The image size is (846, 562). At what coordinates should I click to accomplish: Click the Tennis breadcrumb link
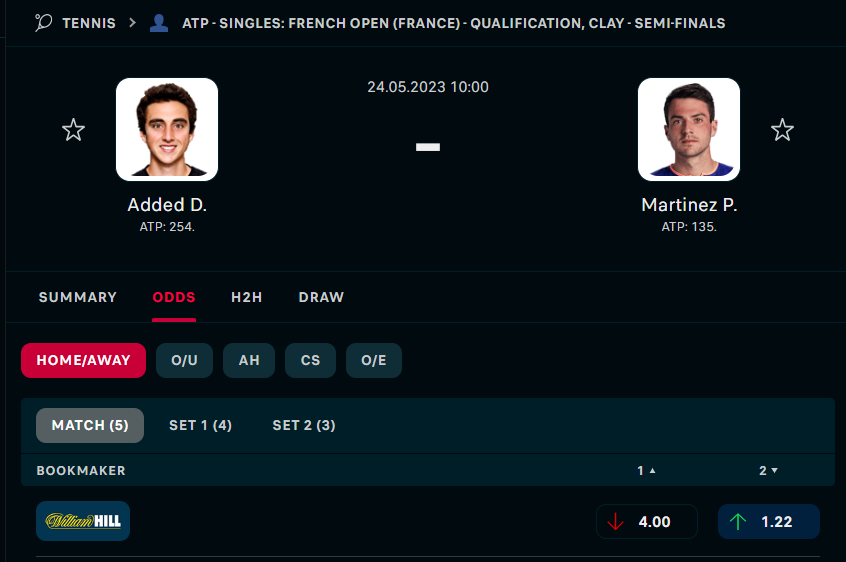coord(88,22)
